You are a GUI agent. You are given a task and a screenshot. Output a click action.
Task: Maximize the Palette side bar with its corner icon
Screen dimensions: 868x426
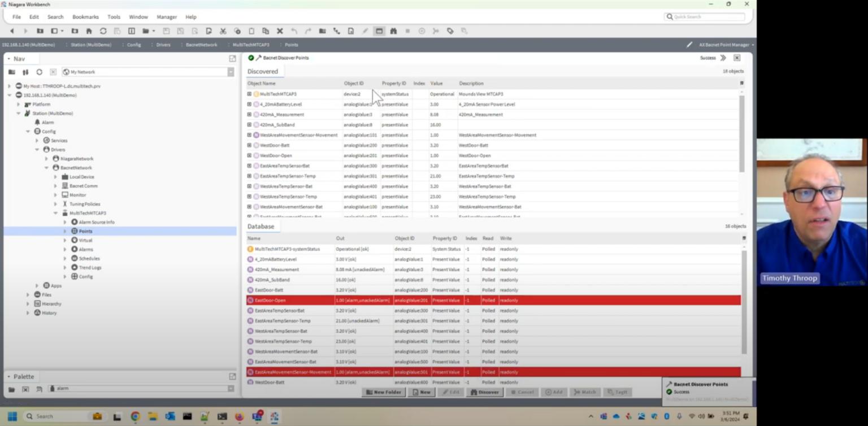click(x=232, y=376)
